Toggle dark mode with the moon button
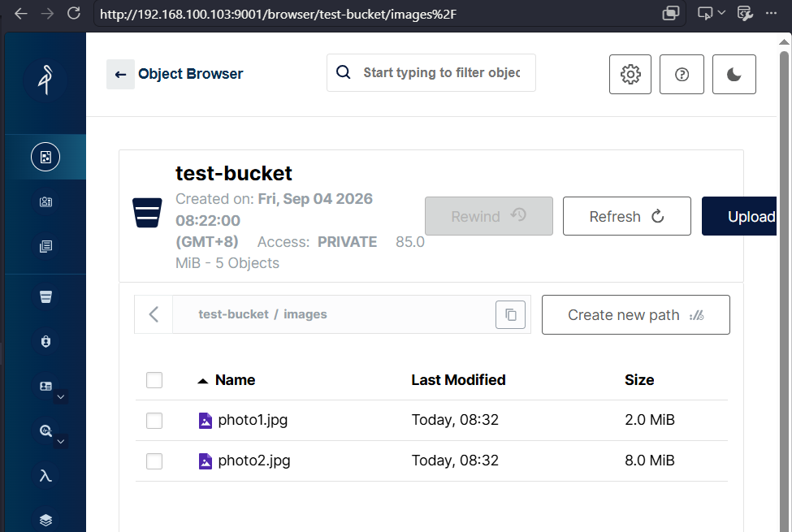Screen dimensions: 792x532 [734, 74]
